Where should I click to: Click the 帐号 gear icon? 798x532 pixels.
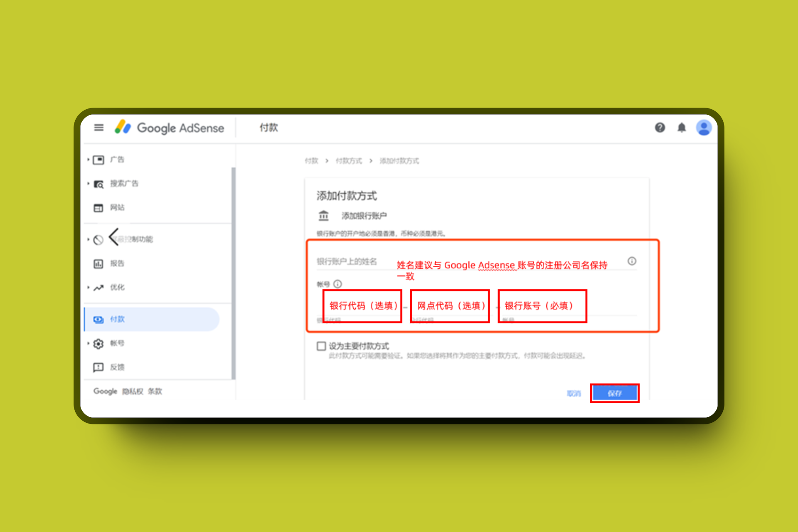(x=99, y=344)
